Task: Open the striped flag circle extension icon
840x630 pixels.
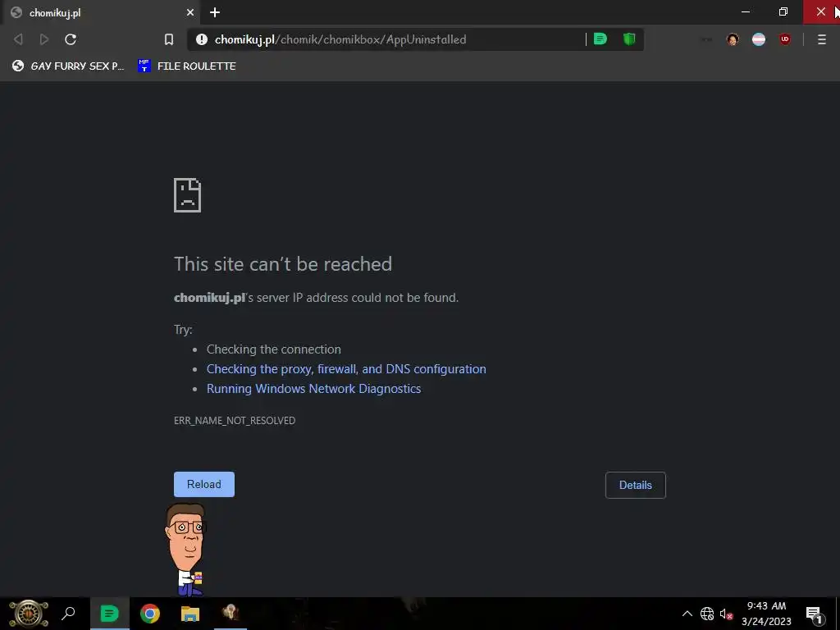Action: 759,39
